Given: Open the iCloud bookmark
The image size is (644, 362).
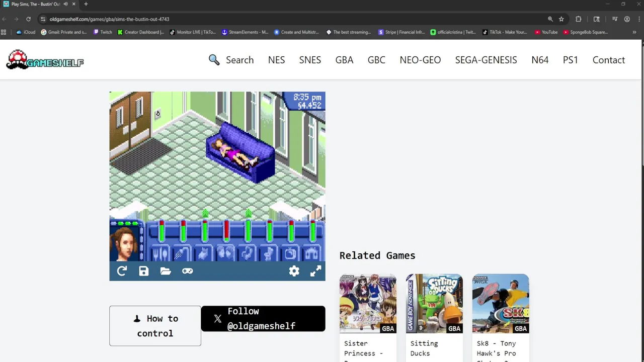Looking at the screenshot, I should tap(26, 32).
